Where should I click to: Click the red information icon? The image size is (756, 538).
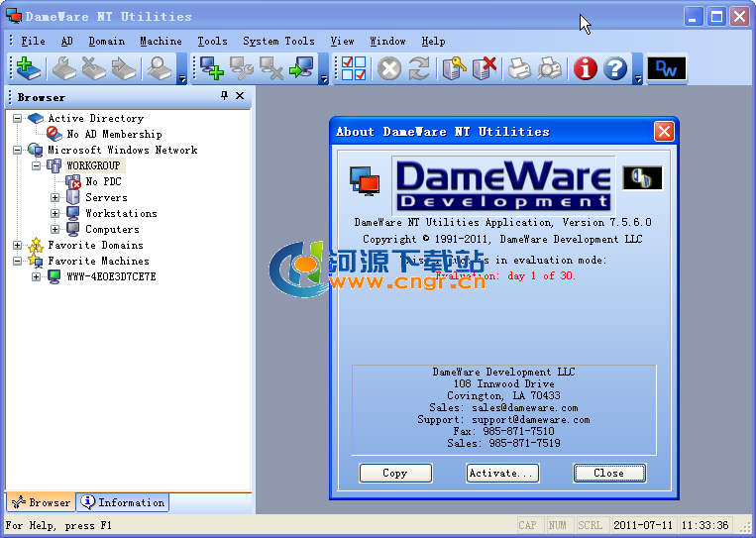coord(586,68)
